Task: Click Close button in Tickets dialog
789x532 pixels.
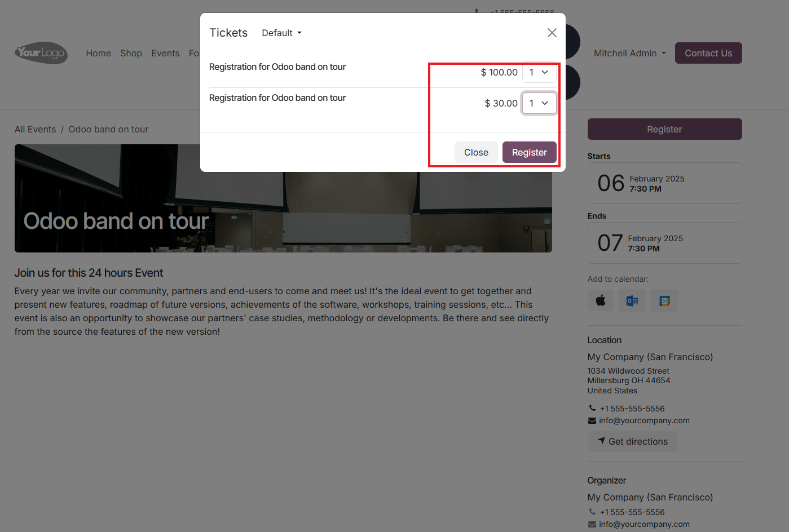Action: pyautogui.click(x=476, y=152)
